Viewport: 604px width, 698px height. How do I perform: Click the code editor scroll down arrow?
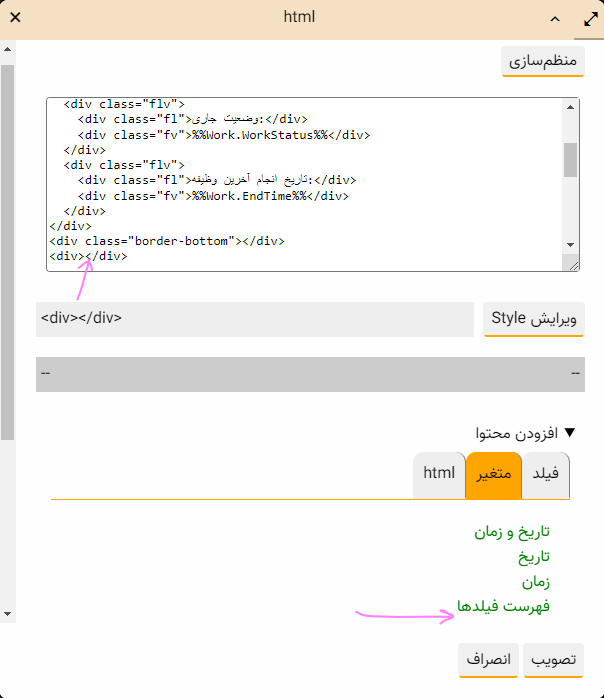point(571,245)
